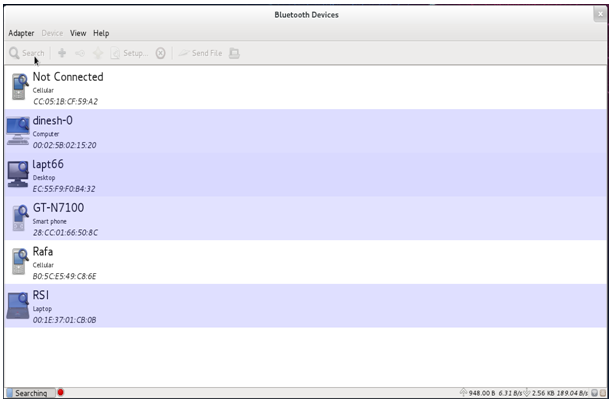Open the View menu
612x401 pixels.
(x=78, y=33)
